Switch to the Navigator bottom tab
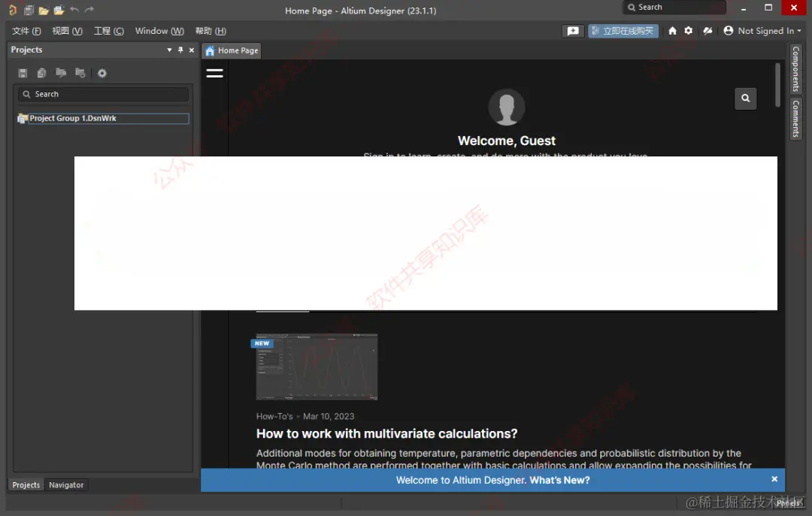The height and width of the screenshot is (516, 812). pyautogui.click(x=66, y=485)
